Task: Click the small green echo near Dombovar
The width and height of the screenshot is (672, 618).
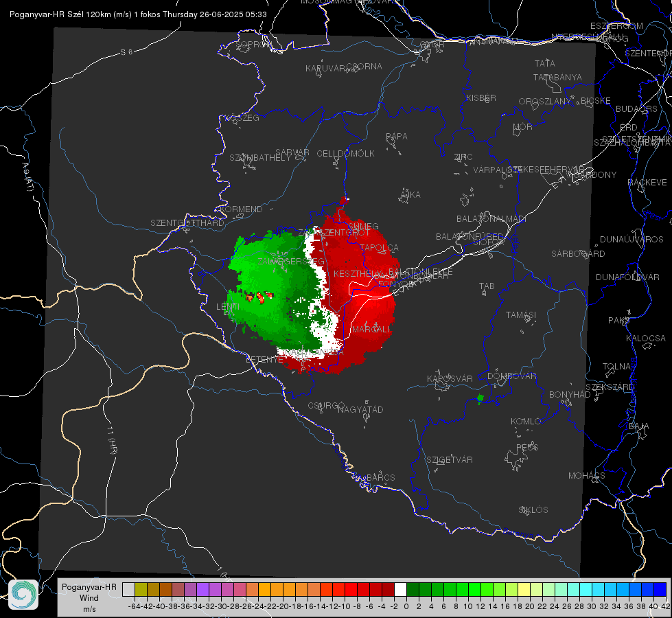Action: tap(480, 399)
